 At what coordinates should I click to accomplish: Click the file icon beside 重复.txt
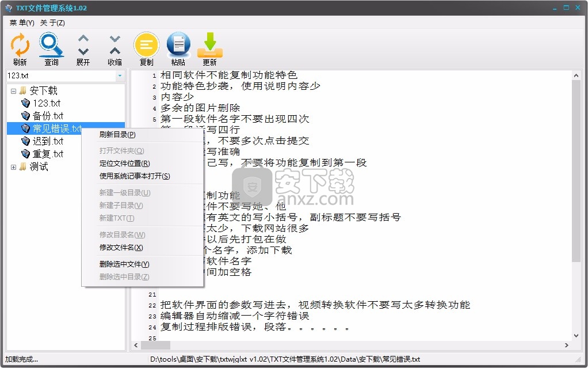tap(25, 154)
